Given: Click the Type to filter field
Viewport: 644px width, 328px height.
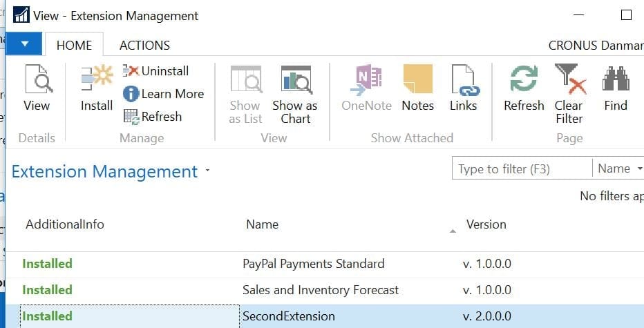Looking at the screenshot, I should [x=522, y=168].
